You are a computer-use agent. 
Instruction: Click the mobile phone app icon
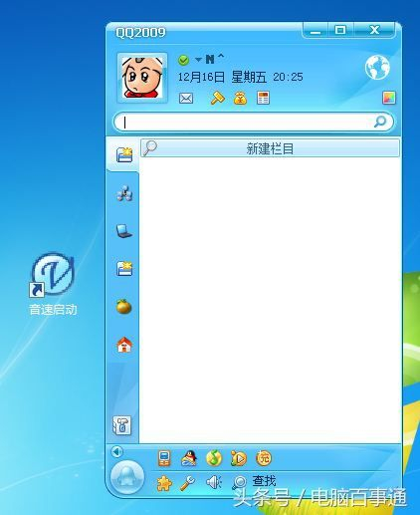[x=164, y=458]
